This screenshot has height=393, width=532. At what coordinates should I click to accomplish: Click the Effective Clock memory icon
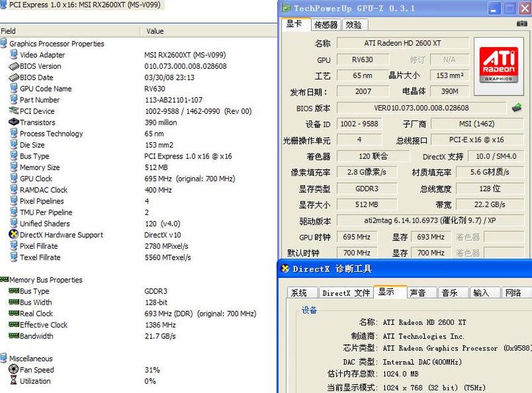click(x=13, y=324)
